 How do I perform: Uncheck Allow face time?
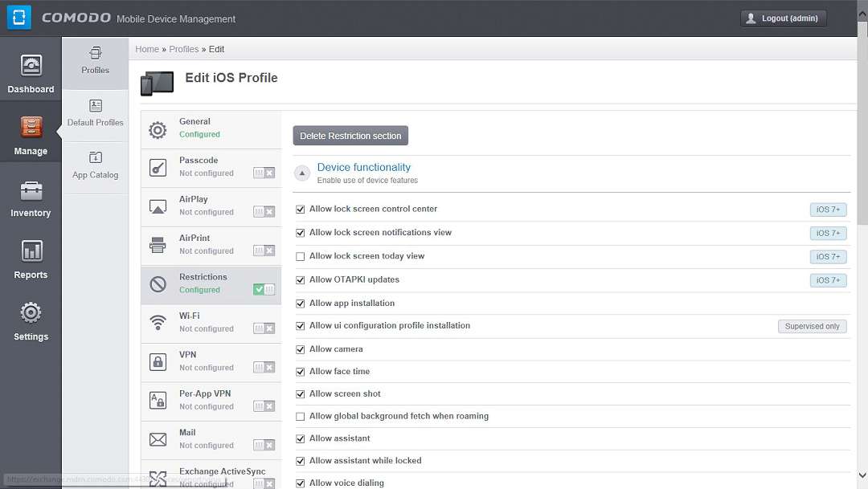(300, 372)
